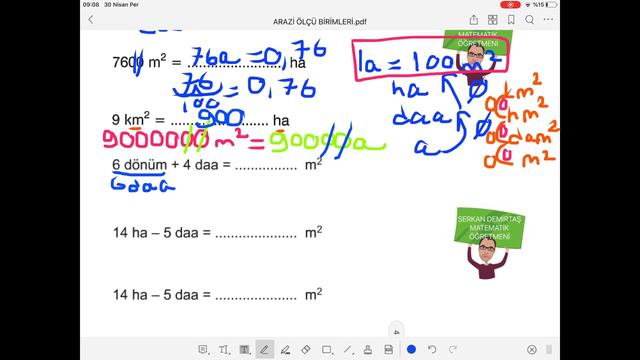
Task: Select the text insertion tool
Action: point(223,349)
